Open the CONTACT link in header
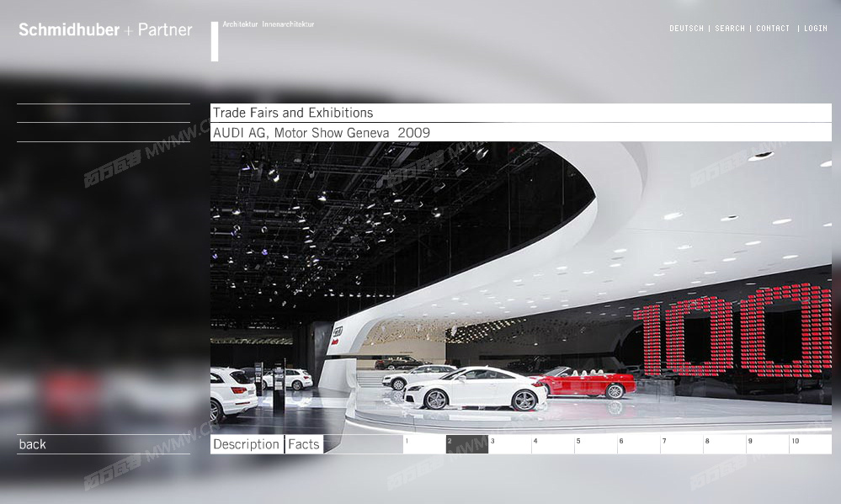This screenshot has height=504, width=841. pyautogui.click(x=772, y=29)
